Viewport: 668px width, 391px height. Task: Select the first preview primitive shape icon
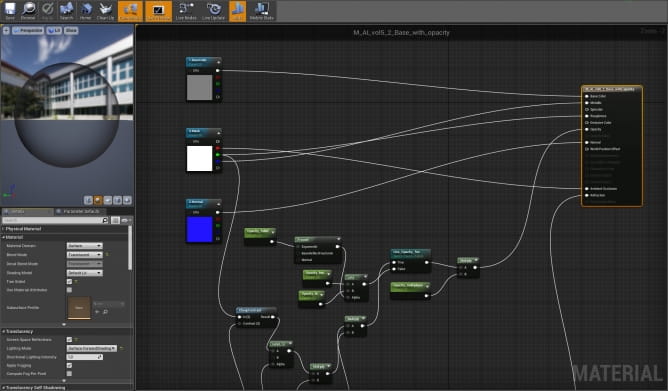point(88,200)
